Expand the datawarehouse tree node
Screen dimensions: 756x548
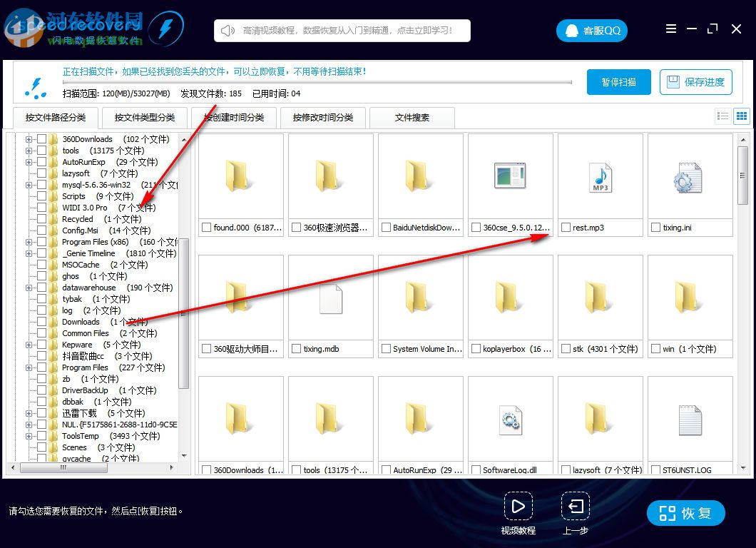29,288
